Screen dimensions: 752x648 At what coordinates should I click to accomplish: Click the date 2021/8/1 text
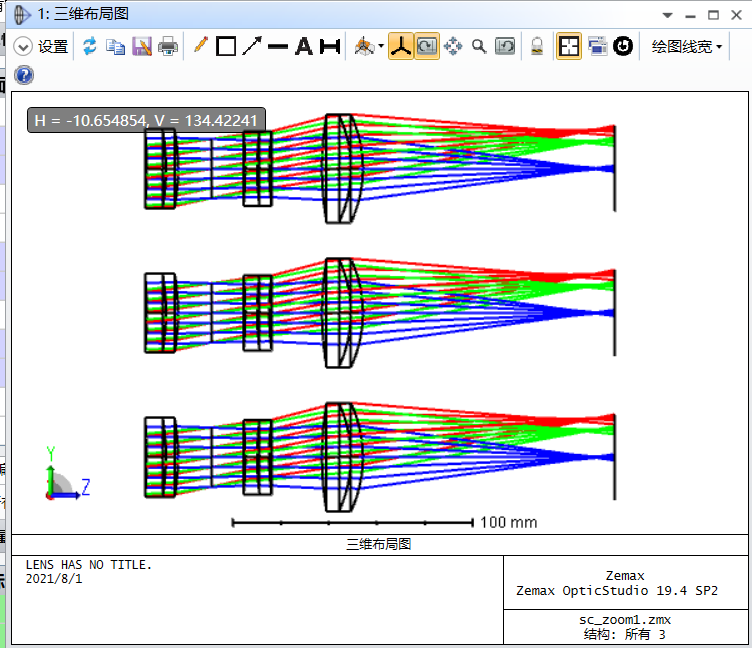click(x=54, y=579)
